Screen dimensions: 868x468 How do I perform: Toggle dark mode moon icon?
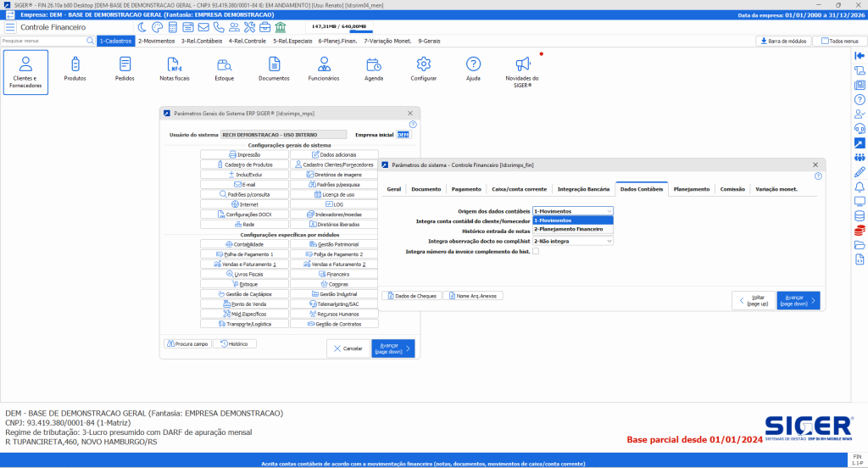(142, 26)
